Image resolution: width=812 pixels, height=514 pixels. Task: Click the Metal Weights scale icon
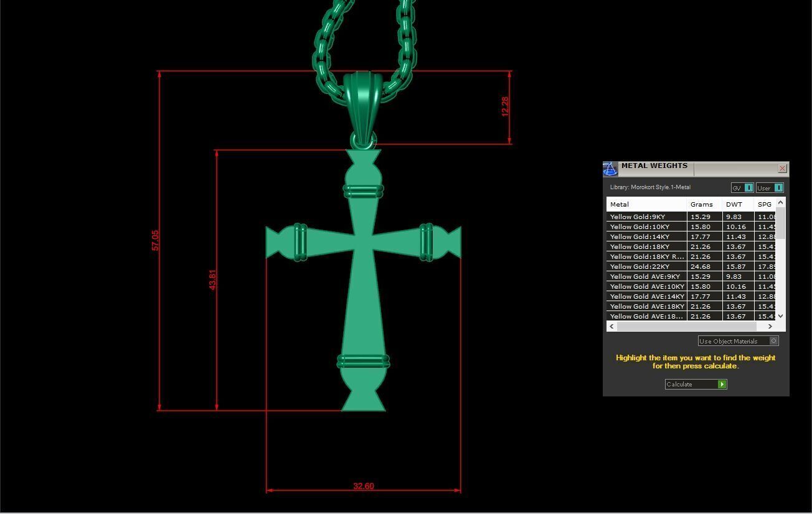[610, 169]
